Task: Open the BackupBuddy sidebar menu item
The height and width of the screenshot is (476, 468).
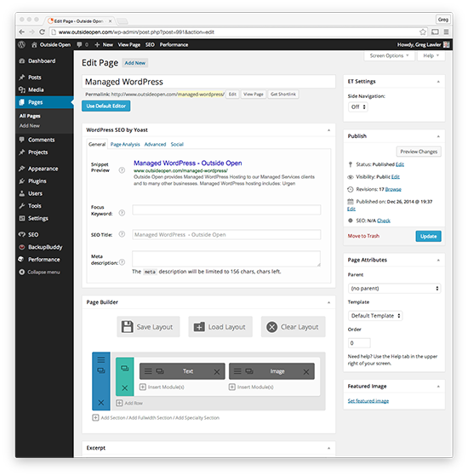Action: pyautogui.click(x=44, y=247)
